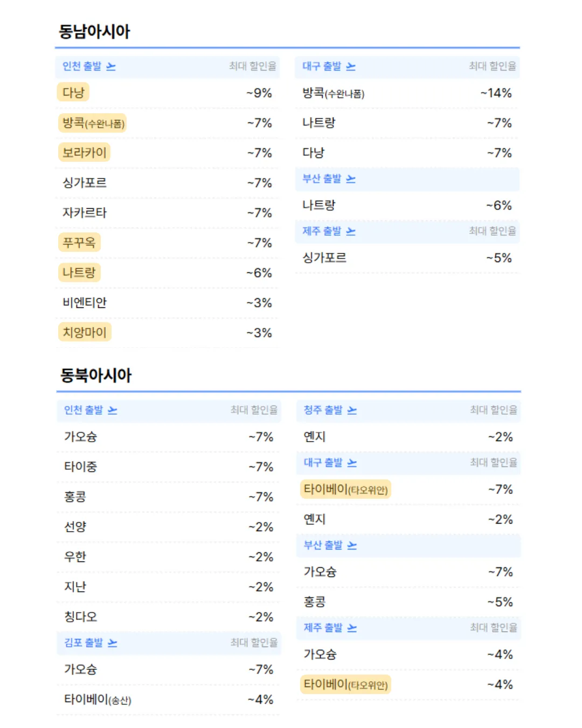Click airplane icon beside 인천 출발 under 동남아시아
This screenshot has height=728, width=582.
point(110,66)
